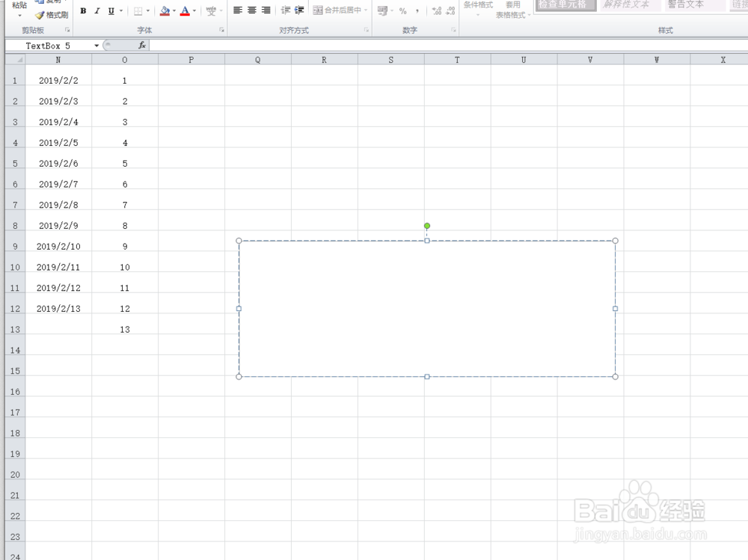Click the increase decimal icon
Viewport: 748px width, 560px height.
point(437,10)
